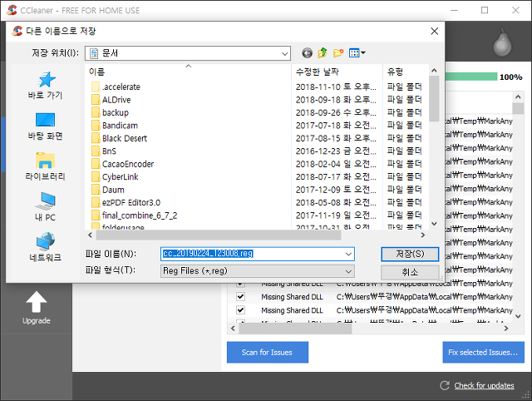Click the refresh icon beside Check for updates

click(445, 385)
